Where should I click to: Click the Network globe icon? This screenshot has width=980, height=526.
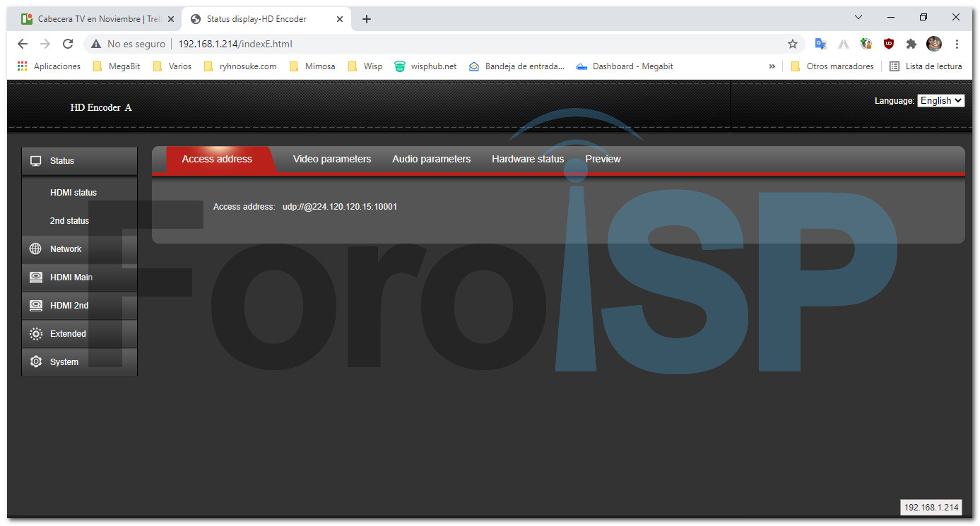pyautogui.click(x=36, y=249)
